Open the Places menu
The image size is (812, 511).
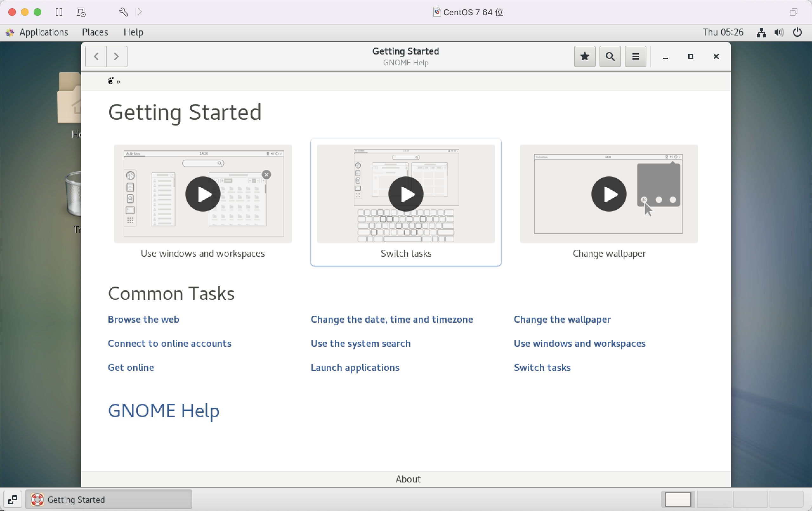95,32
